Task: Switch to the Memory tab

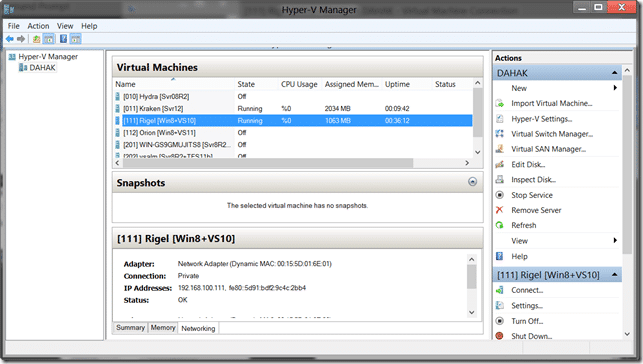Action: tap(163, 328)
